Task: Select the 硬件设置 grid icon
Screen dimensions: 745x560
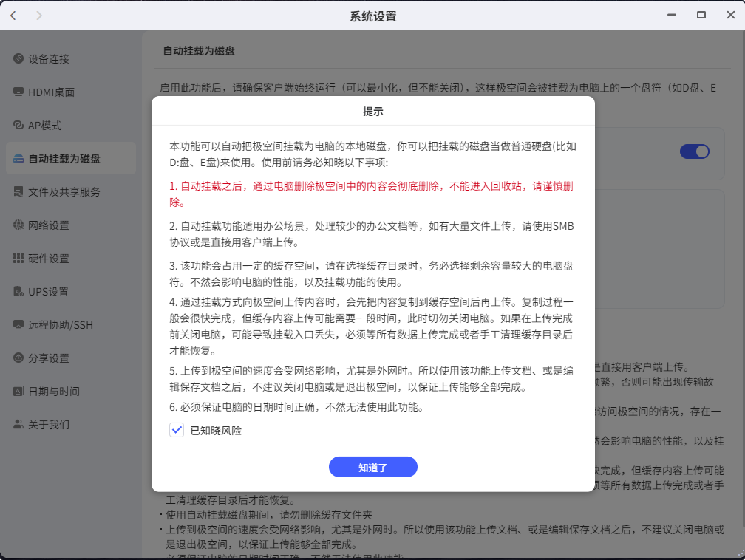Action: tap(18, 258)
